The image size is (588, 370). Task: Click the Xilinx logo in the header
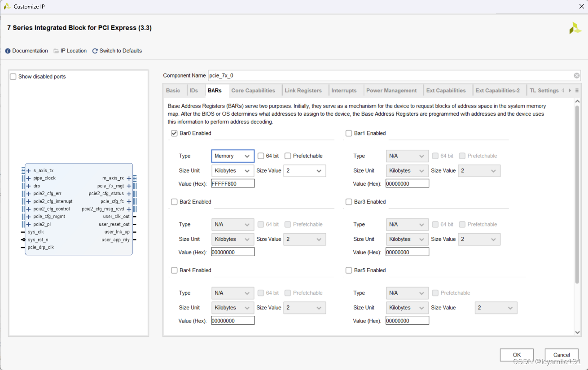pyautogui.click(x=575, y=28)
